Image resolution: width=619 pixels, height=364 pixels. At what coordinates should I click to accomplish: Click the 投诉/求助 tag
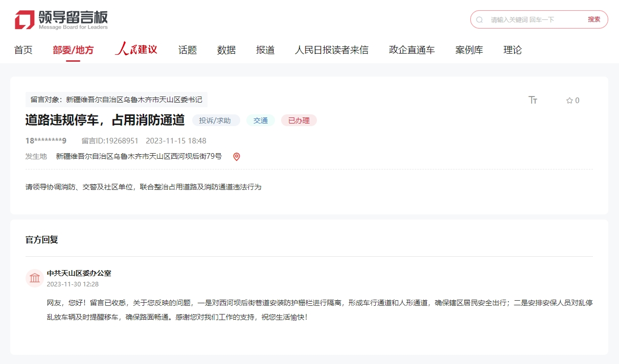pyautogui.click(x=216, y=120)
